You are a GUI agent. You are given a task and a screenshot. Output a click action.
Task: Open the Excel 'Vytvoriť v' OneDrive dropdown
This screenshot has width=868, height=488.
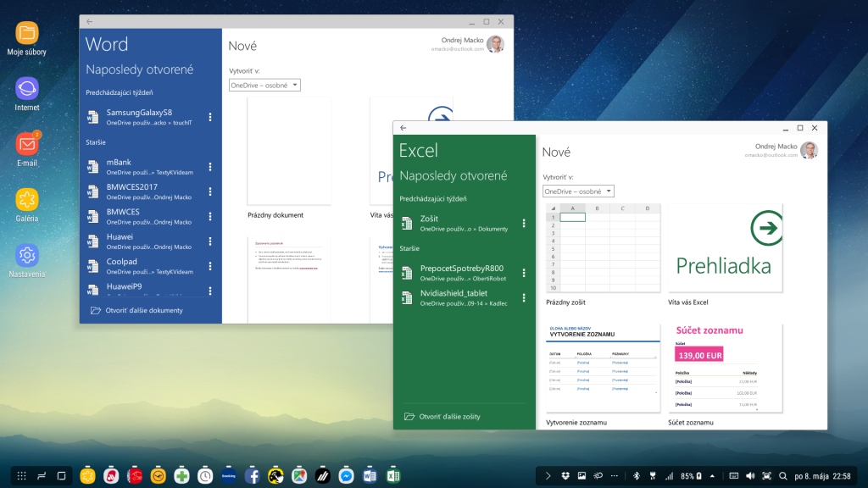point(578,191)
